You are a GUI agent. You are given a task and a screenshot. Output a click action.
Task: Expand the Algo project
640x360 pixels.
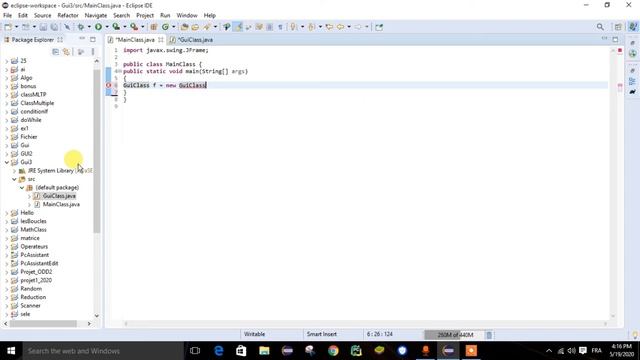(7, 78)
